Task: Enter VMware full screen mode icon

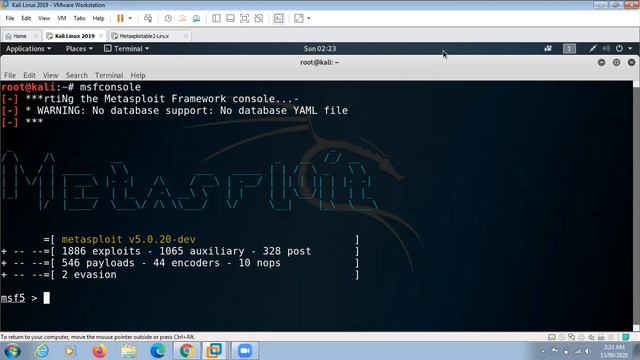Action: 244,18
